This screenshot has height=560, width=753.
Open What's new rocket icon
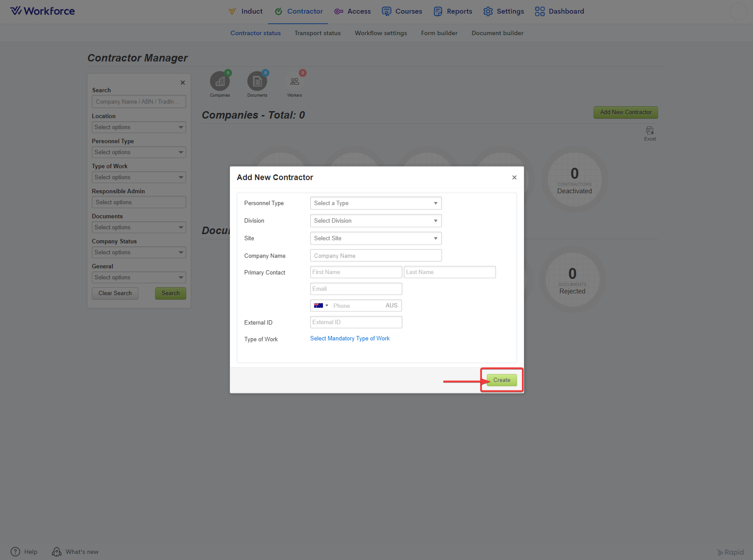(57, 552)
